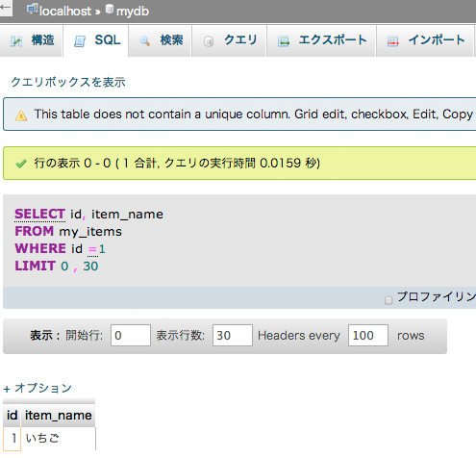Toggle the プロファイリング checkbox
The image size is (476, 458).
388,300
